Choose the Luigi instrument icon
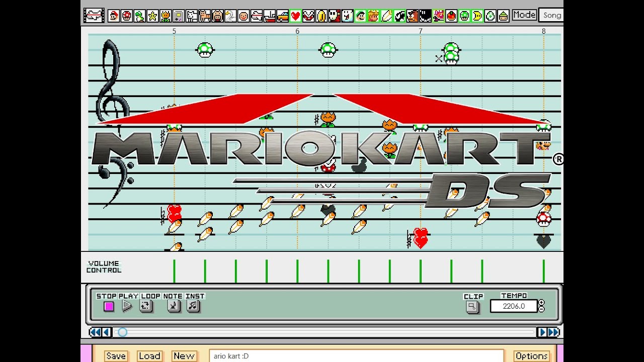The height and width of the screenshot is (362, 644). [x=360, y=16]
